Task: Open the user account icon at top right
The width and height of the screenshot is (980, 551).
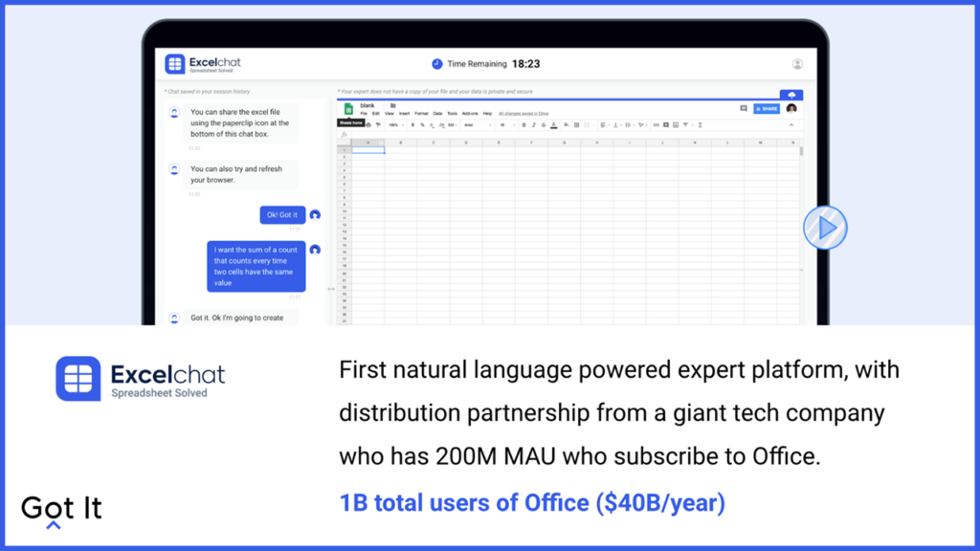Action: (x=797, y=64)
